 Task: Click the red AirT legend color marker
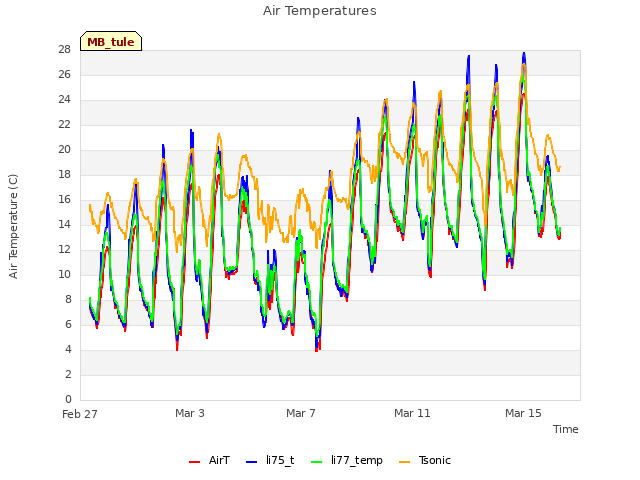(194, 462)
